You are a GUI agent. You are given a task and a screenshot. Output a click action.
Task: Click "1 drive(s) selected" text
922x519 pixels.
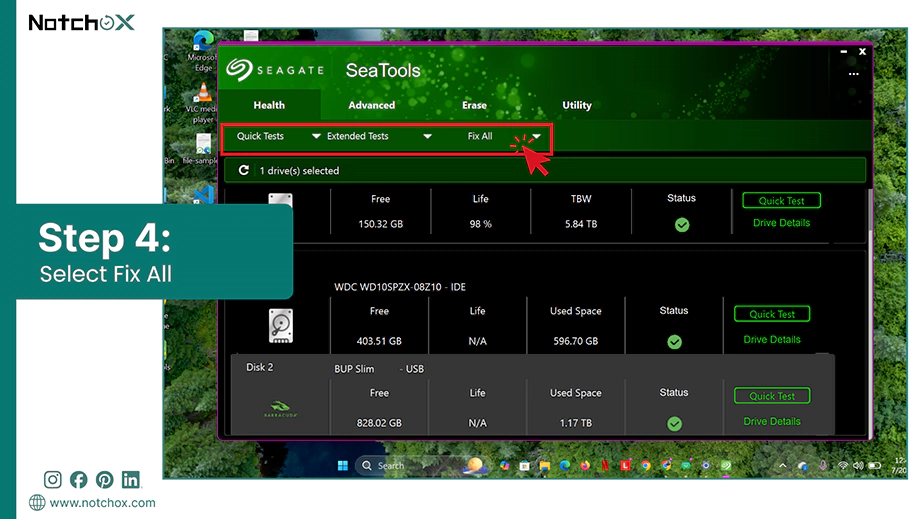299,171
